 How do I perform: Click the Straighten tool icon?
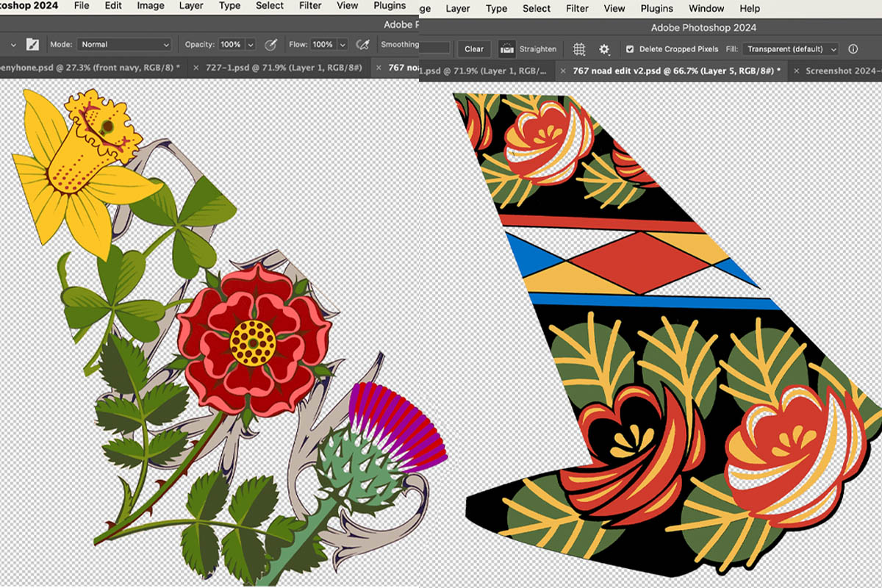coord(506,49)
